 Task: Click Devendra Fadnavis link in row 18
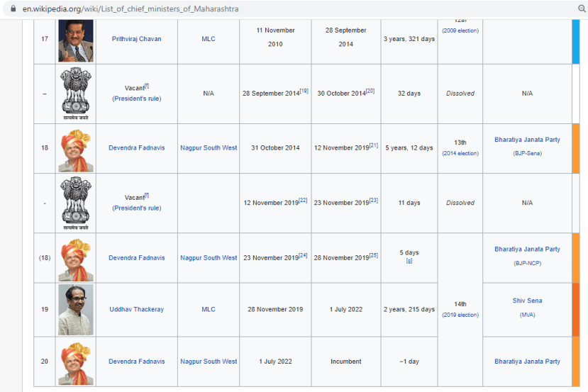click(136, 148)
